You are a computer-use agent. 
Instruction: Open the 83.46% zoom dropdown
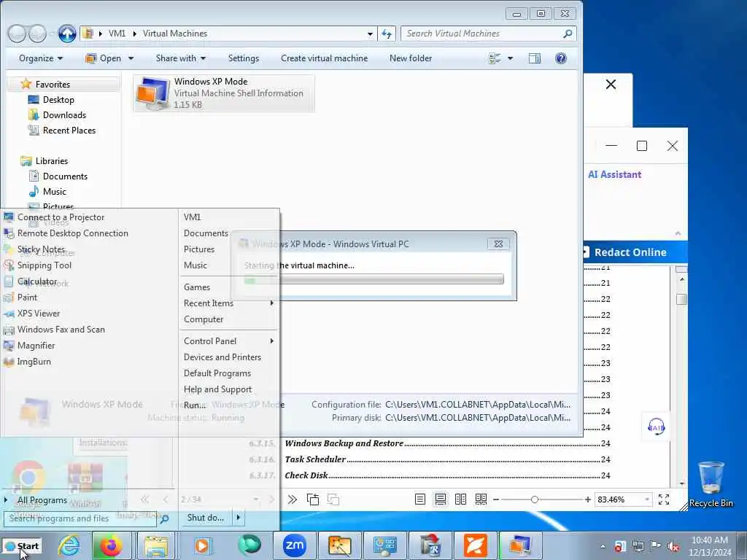point(647,499)
